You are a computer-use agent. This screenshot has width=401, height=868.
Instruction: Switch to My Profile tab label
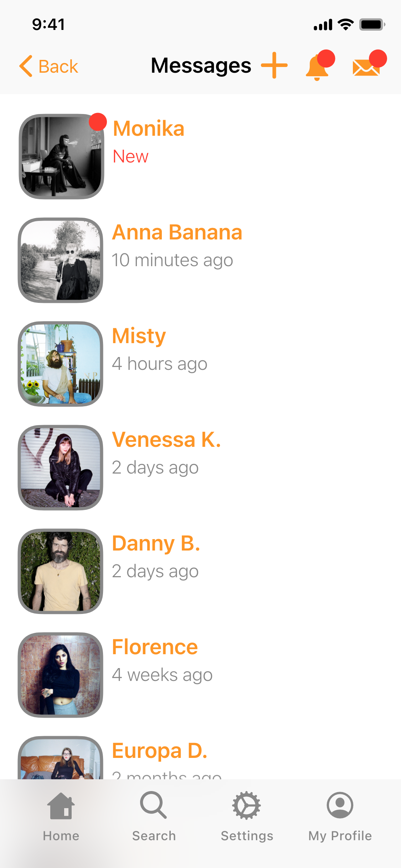click(x=340, y=836)
